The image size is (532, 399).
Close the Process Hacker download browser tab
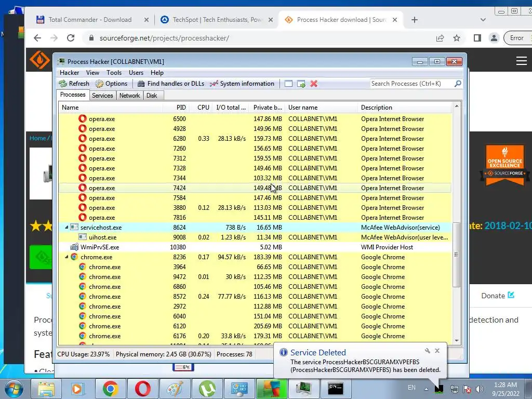395,20
